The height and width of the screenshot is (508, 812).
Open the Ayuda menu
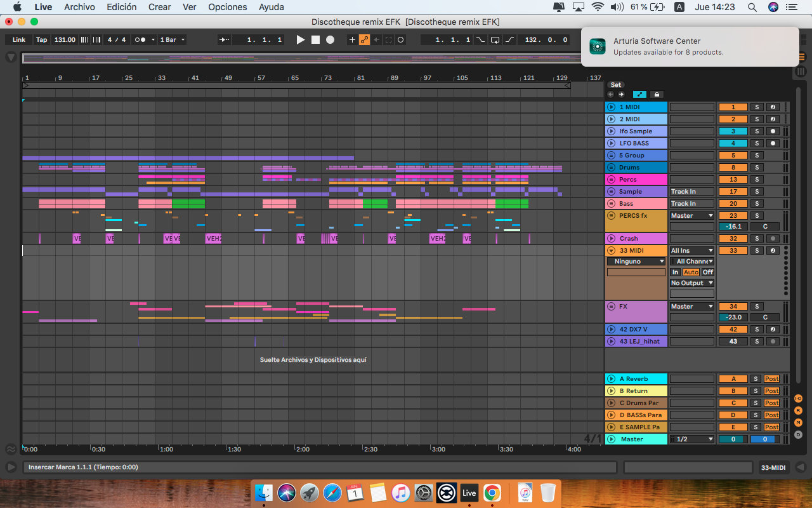tap(272, 7)
